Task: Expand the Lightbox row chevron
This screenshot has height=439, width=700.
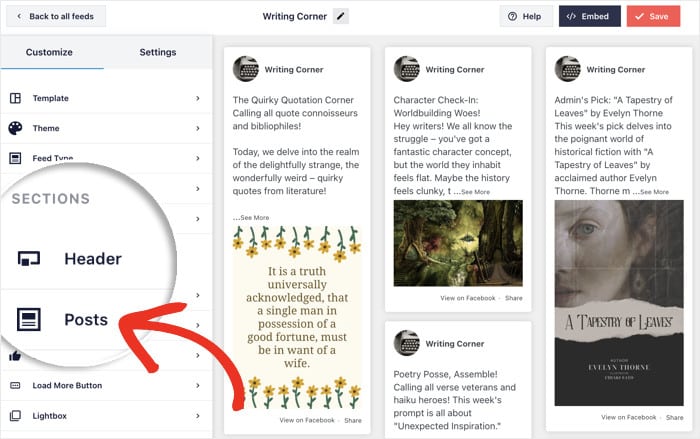Action: click(x=198, y=416)
